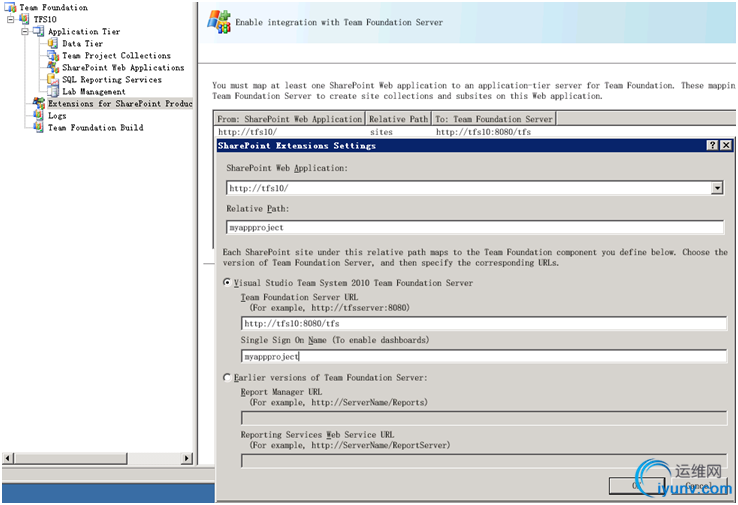Viewport: 738px width, 505px height.
Task: Select Earlier versions of Team Foundation Server
Action: 227,377
